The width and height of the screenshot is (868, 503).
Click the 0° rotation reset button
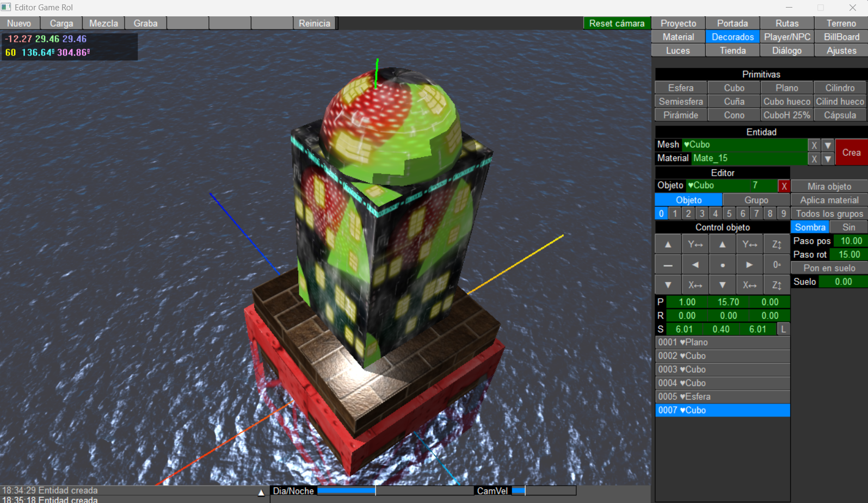pos(777,265)
